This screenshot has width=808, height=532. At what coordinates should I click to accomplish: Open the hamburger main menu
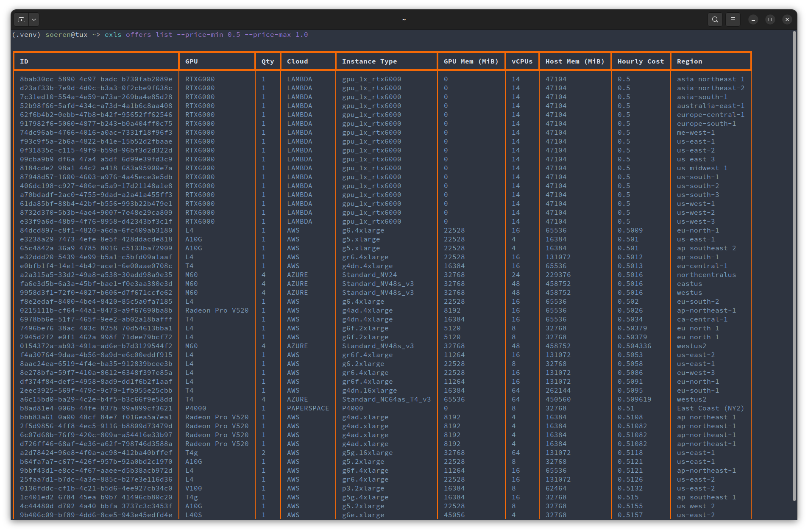[733, 19]
